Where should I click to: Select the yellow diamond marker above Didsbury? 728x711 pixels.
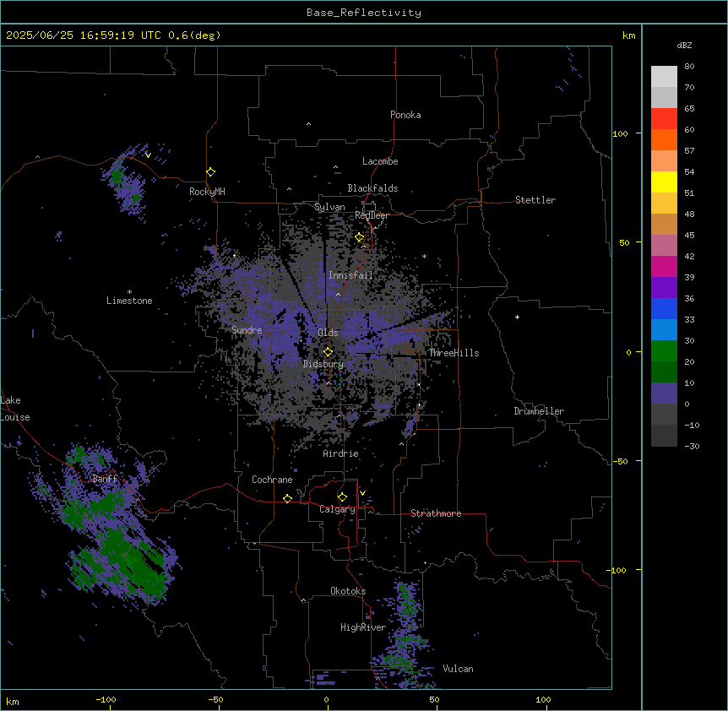coord(328,352)
